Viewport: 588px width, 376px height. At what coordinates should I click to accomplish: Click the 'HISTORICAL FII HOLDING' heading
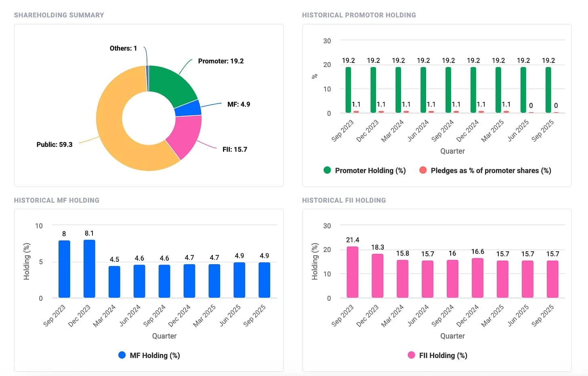(x=344, y=200)
